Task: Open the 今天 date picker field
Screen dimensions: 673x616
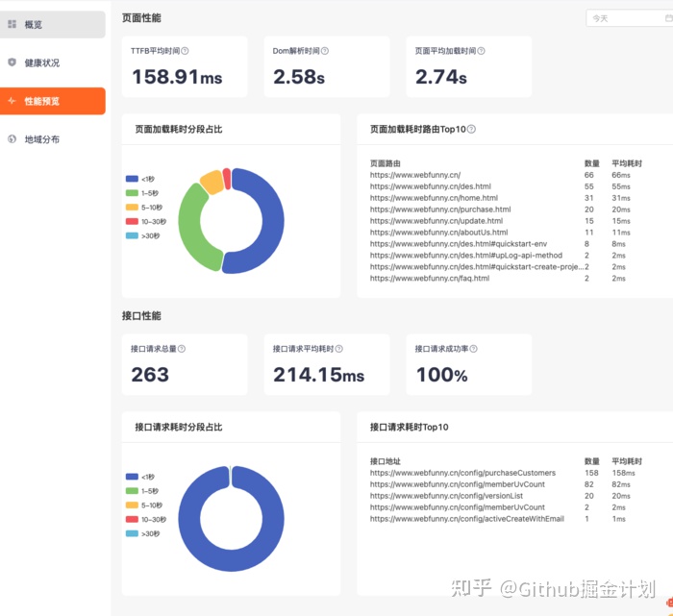Action: pos(629,18)
